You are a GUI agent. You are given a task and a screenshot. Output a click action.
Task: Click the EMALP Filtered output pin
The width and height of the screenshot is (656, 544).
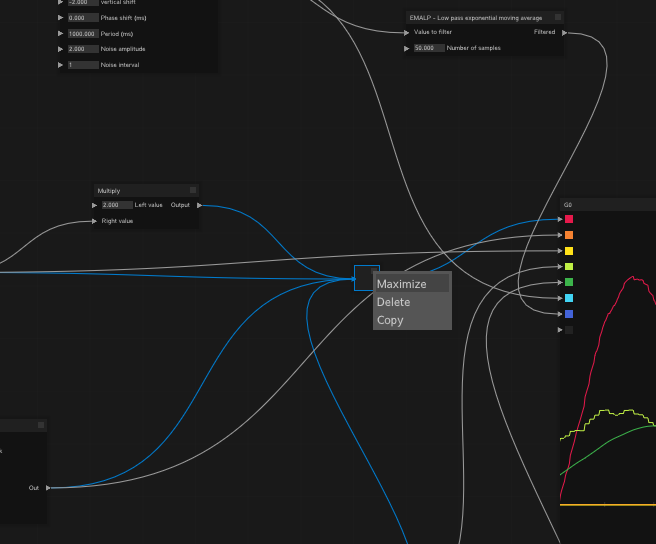point(564,33)
